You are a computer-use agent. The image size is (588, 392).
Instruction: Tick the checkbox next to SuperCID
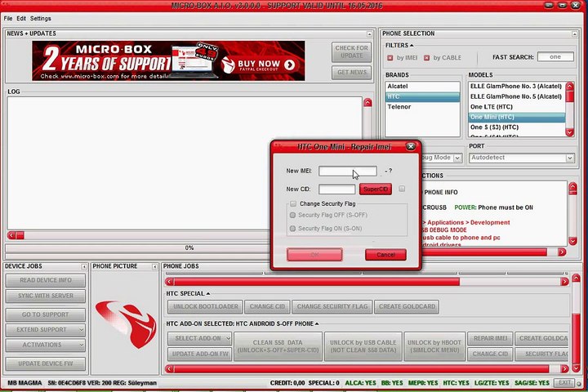coord(402,189)
